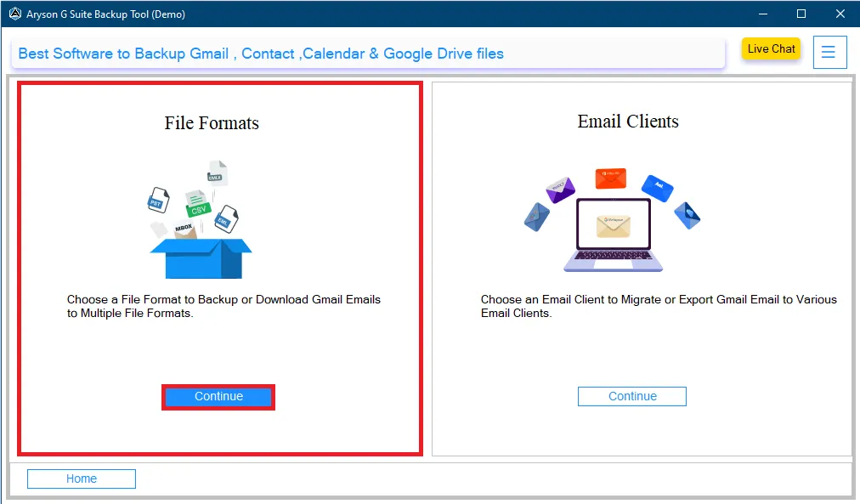Click the Aryson app logo in title bar
This screenshot has height=504, width=860.
click(x=15, y=14)
